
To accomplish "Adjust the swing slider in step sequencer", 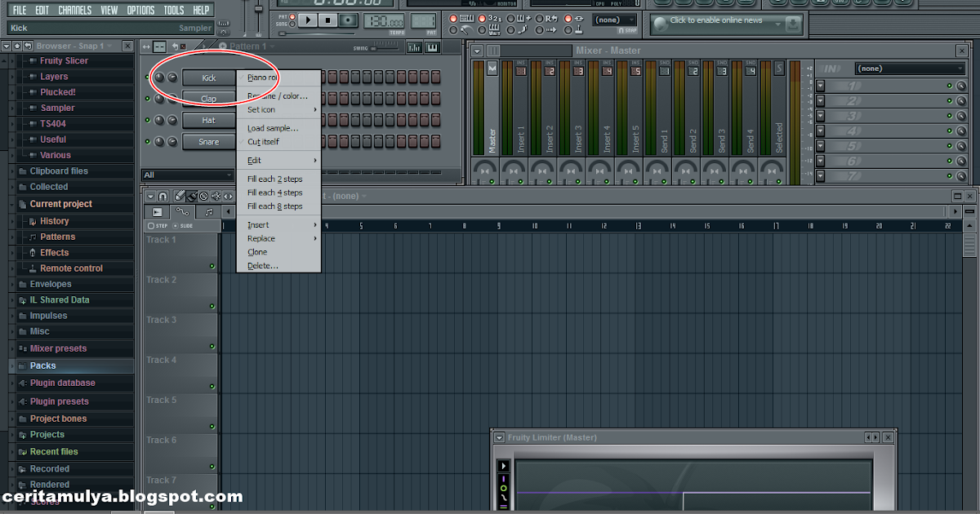I will (x=385, y=48).
